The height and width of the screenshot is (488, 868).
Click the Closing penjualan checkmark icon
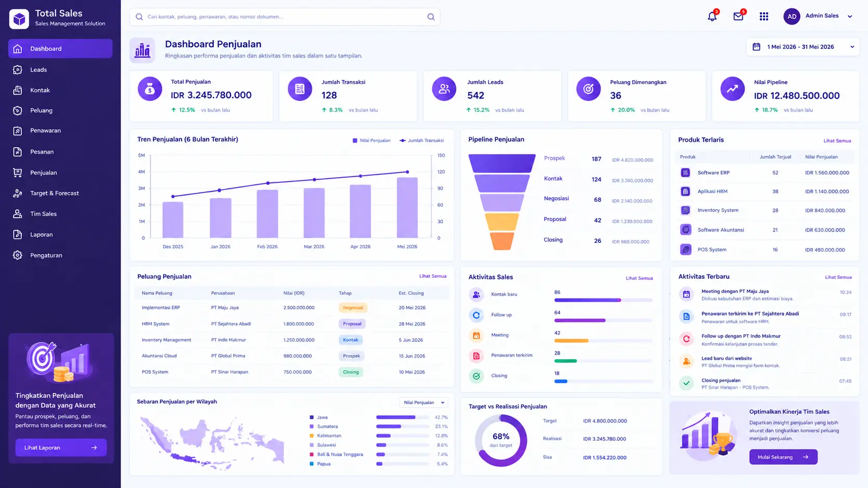[x=686, y=383]
